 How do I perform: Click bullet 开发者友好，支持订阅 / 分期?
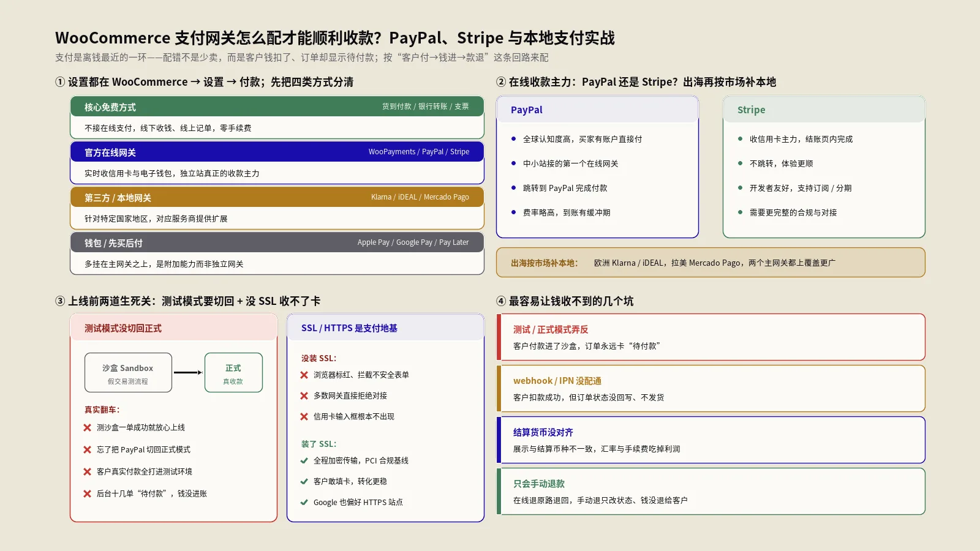(x=801, y=188)
